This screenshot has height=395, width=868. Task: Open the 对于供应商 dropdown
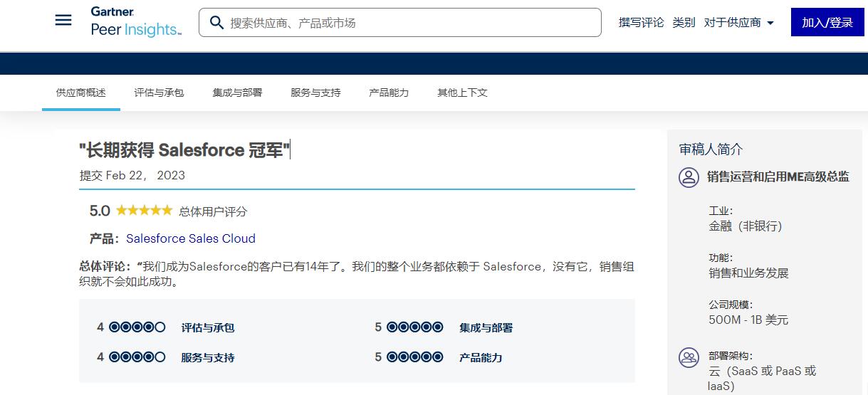point(739,23)
